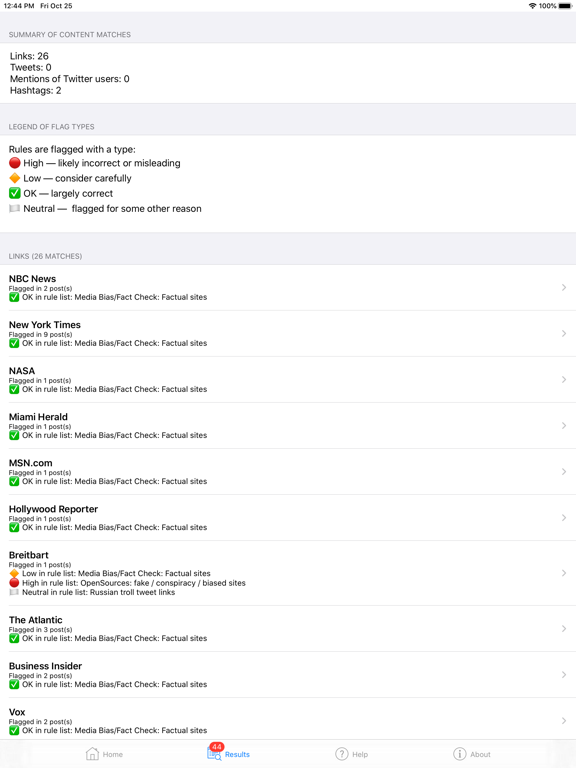
Task: Click 'Neutral in rule list: Russian troll' text
Action: [x=98, y=592]
